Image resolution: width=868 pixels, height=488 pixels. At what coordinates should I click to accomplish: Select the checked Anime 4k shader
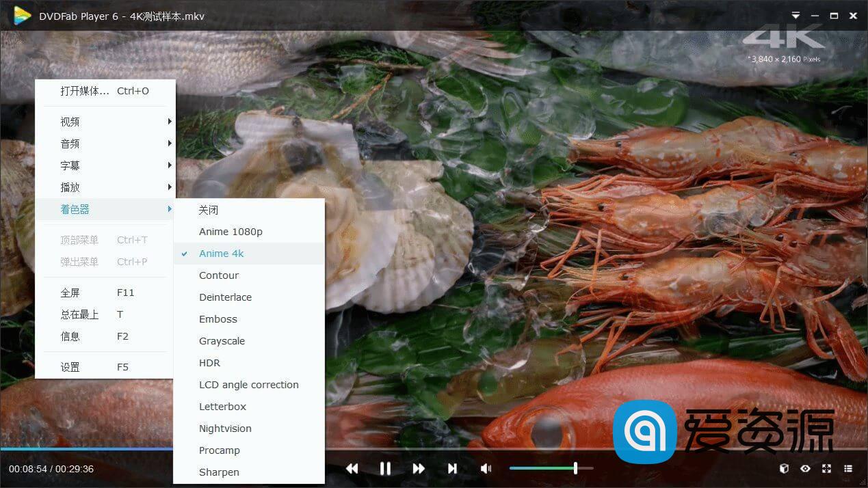(222, 254)
